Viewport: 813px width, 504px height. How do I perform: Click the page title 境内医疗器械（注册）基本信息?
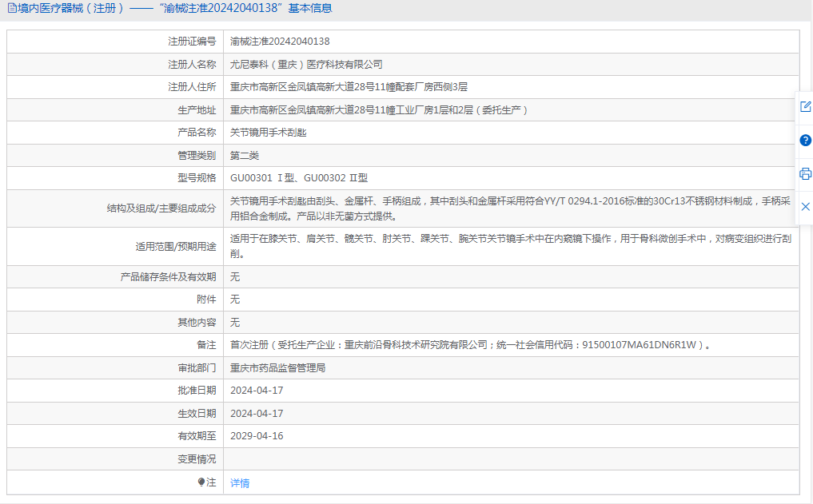[175, 8]
